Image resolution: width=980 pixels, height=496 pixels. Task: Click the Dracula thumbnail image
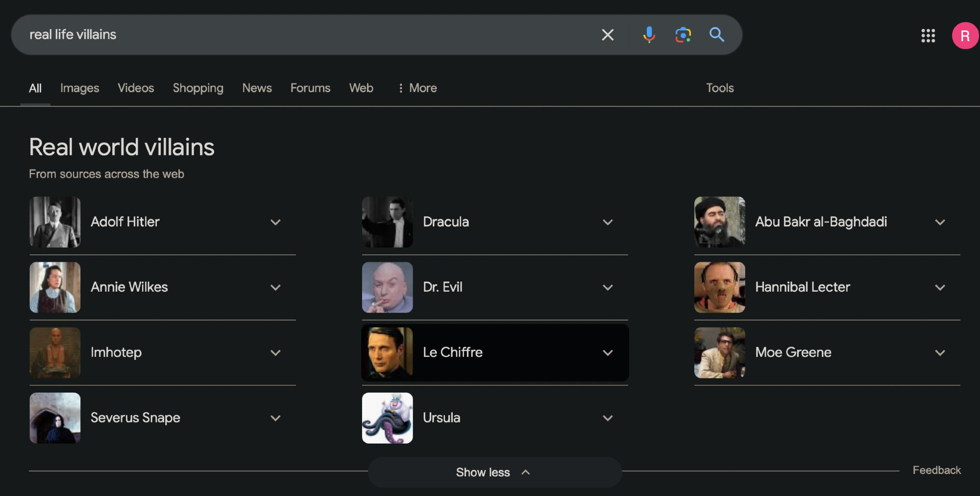(x=387, y=222)
